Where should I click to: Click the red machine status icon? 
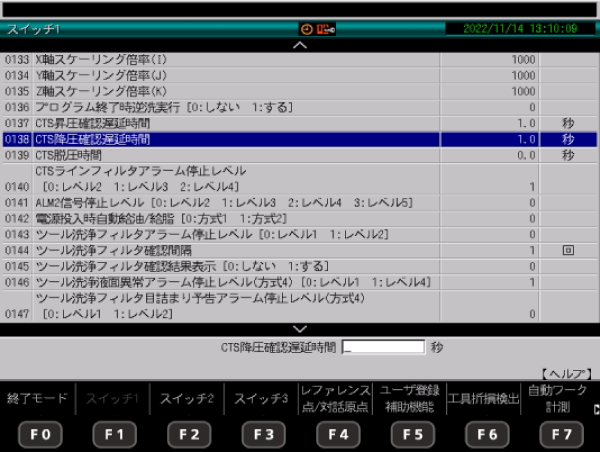[326, 29]
